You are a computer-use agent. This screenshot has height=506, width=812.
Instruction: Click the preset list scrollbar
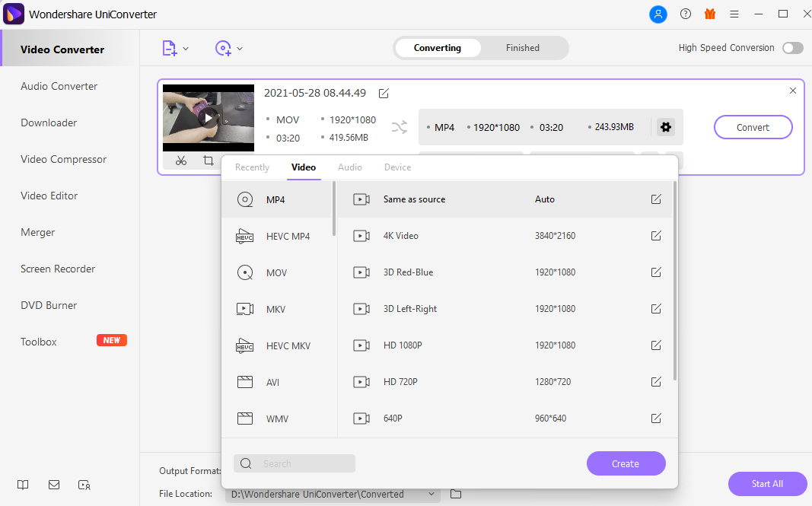675,282
